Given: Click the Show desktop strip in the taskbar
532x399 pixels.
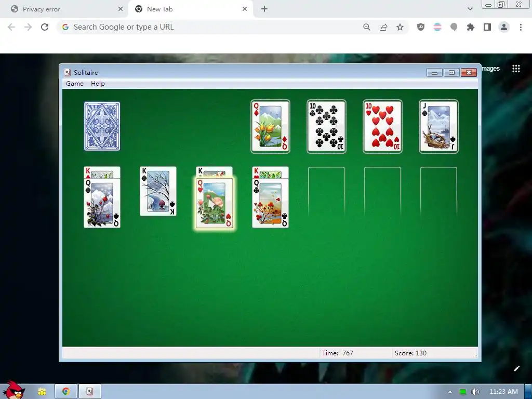Looking at the screenshot, I should tap(528, 392).
